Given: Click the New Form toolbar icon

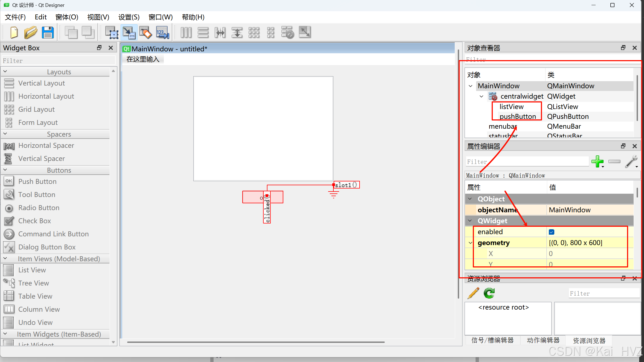Looking at the screenshot, I should [14, 33].
